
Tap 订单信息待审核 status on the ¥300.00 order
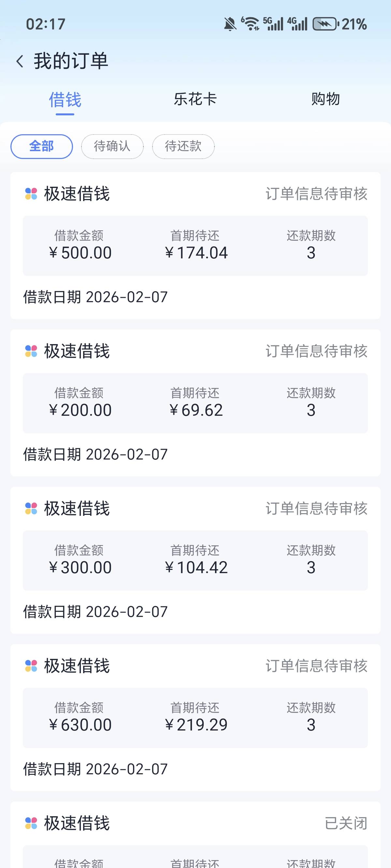pos(316,509)
